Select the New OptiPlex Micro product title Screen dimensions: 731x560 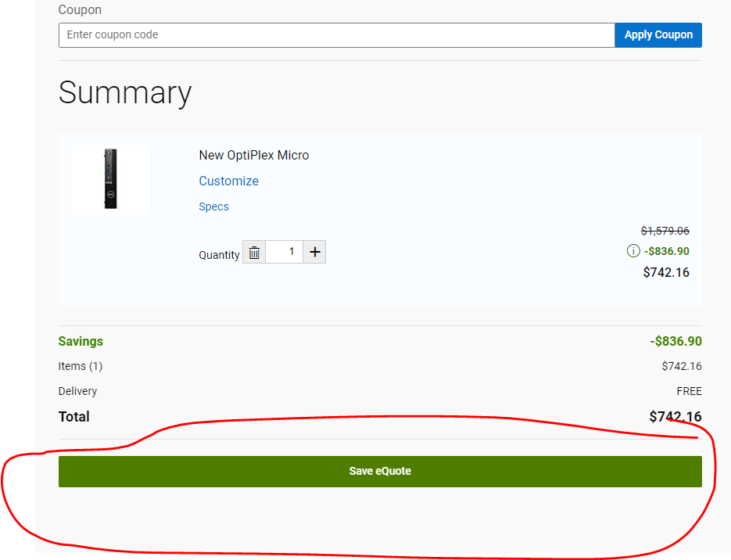(253, 156)
